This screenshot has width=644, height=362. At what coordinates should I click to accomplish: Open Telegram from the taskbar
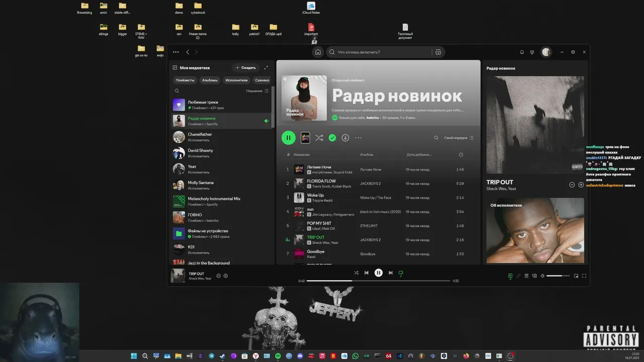(211, 356)
